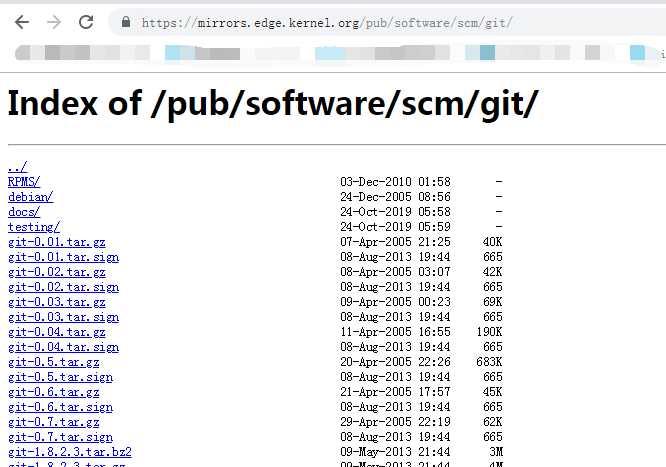Click the browser forward arrow
The image size is (666, 467).
point(54,22)
